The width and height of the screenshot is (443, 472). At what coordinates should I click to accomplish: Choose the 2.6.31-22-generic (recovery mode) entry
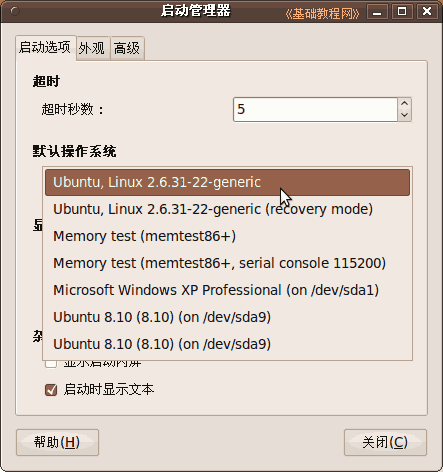pyautogui.click(x=227, y=209)
